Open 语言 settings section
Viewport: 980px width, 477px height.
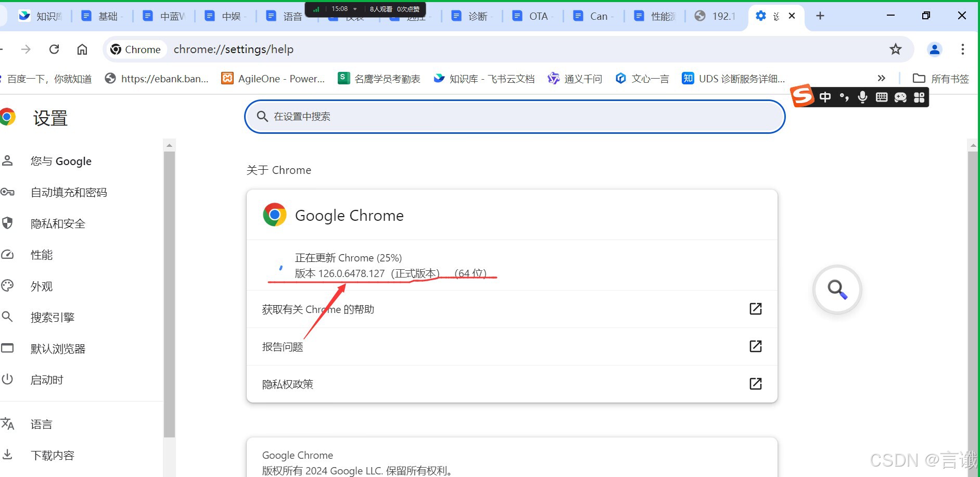pyautogui.click(x=42, y=424)
